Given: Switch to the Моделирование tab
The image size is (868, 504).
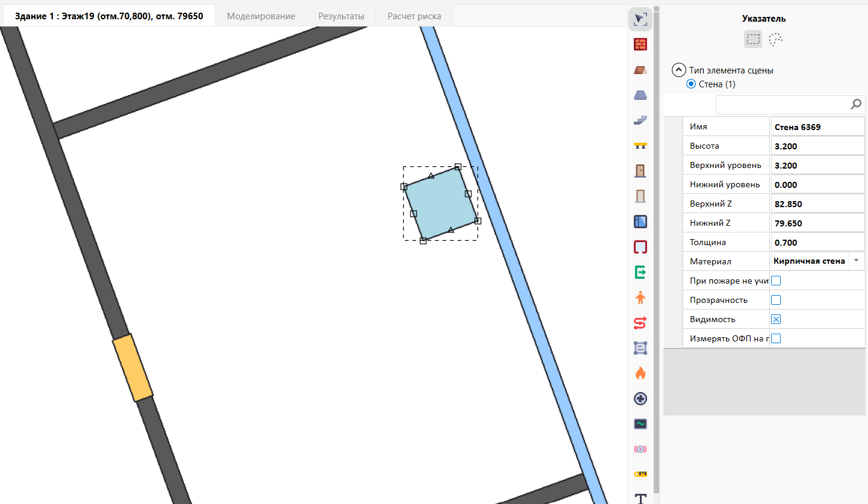Looking at the screenshot, I should (x=261, y=16).
